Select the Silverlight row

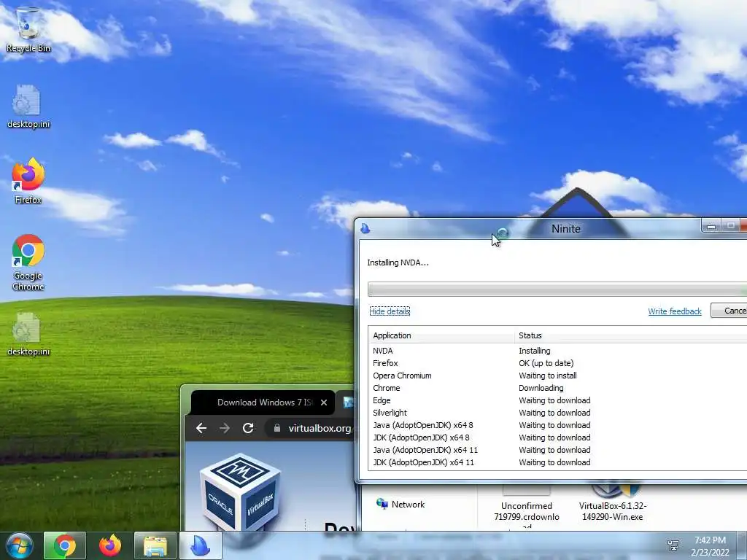click(x=557, y=413)
